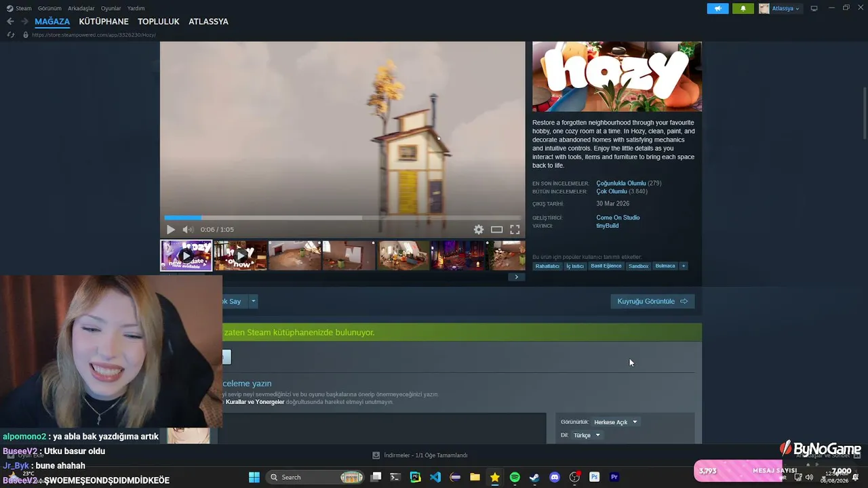Click the store URL address bar

[94, 35]
